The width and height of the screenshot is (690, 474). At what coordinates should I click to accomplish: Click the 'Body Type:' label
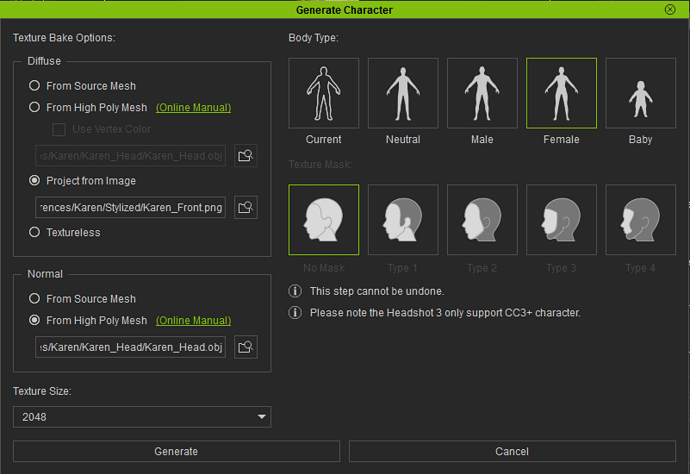coord(313,38)
